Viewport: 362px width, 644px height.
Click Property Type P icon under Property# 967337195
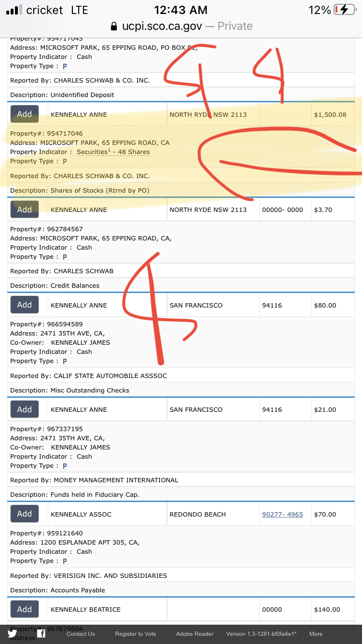pos(65,466)
